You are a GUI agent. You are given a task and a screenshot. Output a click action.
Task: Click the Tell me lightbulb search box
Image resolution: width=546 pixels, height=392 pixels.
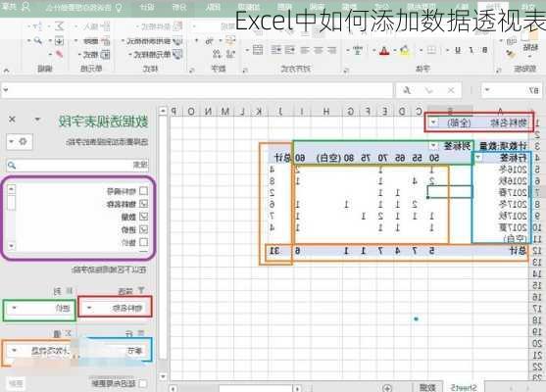[x=83, y=7]
